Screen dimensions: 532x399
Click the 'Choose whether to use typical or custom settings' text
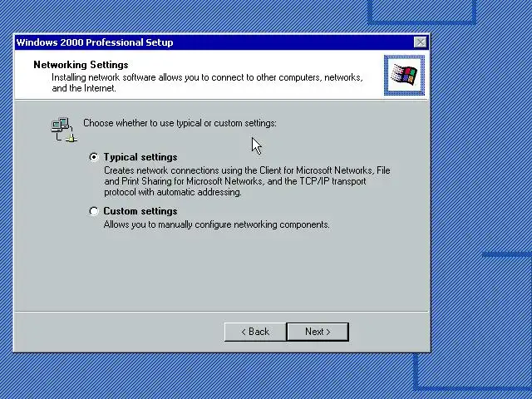180,123
